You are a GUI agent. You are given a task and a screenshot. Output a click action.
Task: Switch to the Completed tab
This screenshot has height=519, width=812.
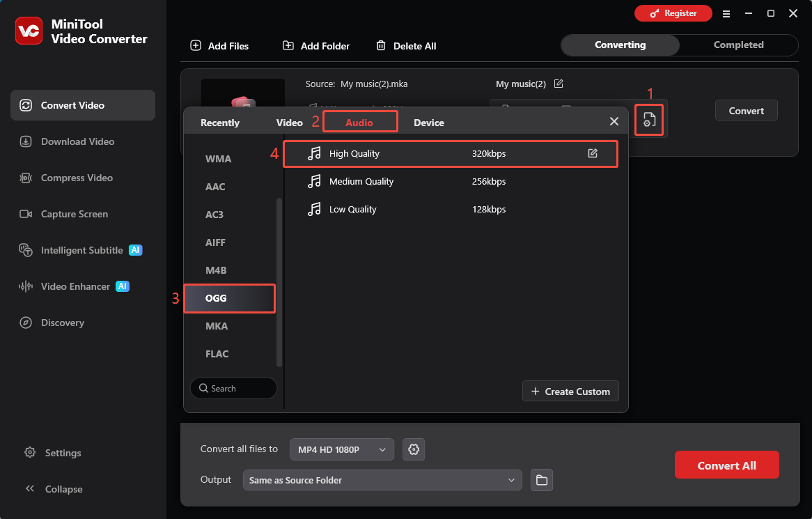click(738, 45)
